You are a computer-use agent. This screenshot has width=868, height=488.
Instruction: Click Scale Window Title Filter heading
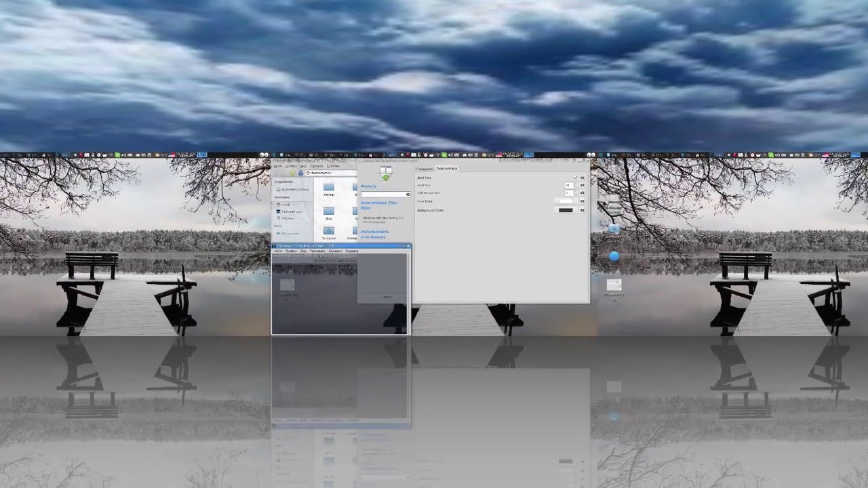pyautogui.click(x=379, y=205)
